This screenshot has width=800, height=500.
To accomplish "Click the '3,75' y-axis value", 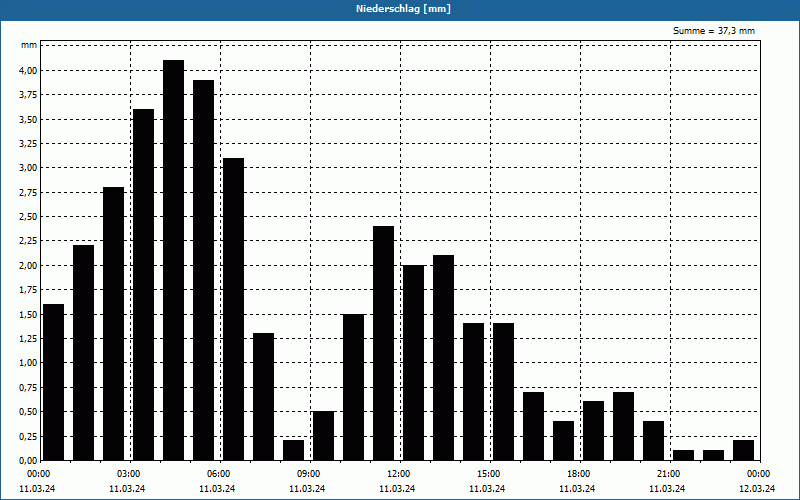I will tap(29, 95).
